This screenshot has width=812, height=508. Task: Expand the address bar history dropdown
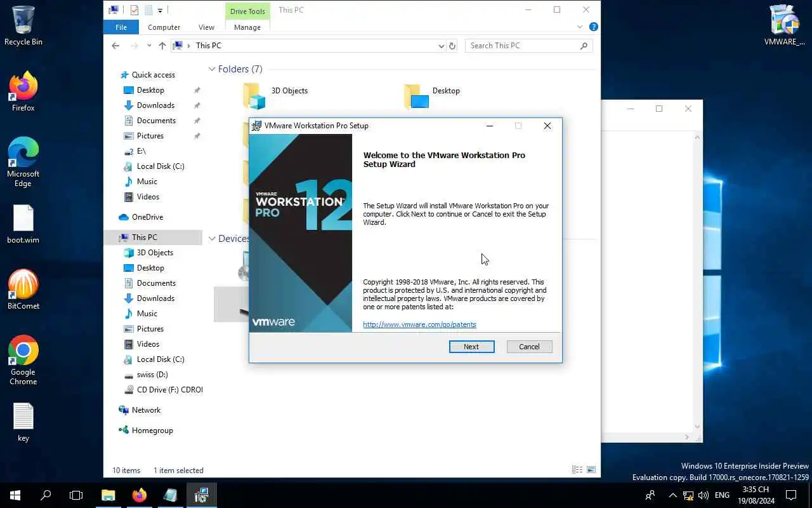442,46
